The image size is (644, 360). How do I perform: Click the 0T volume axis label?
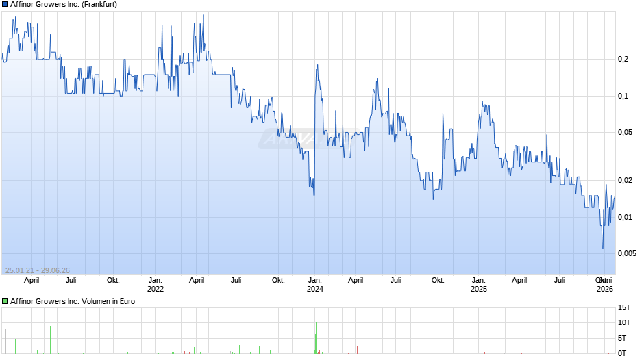(x=622, y=353)
